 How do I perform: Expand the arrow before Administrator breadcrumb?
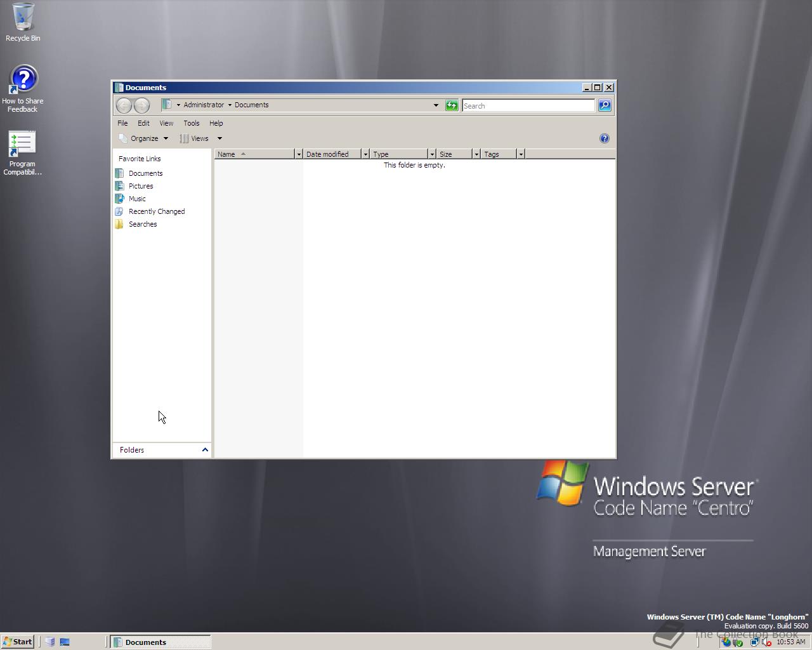tap(178, 105)
